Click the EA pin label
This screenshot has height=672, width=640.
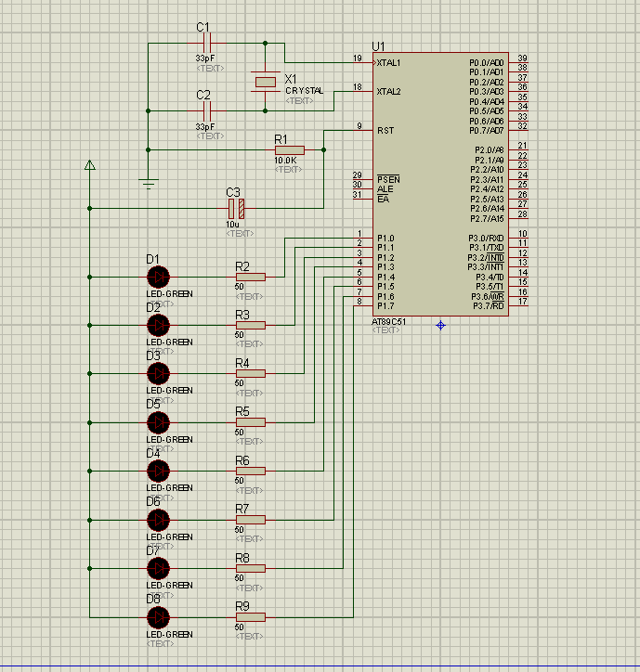(383, 200)
